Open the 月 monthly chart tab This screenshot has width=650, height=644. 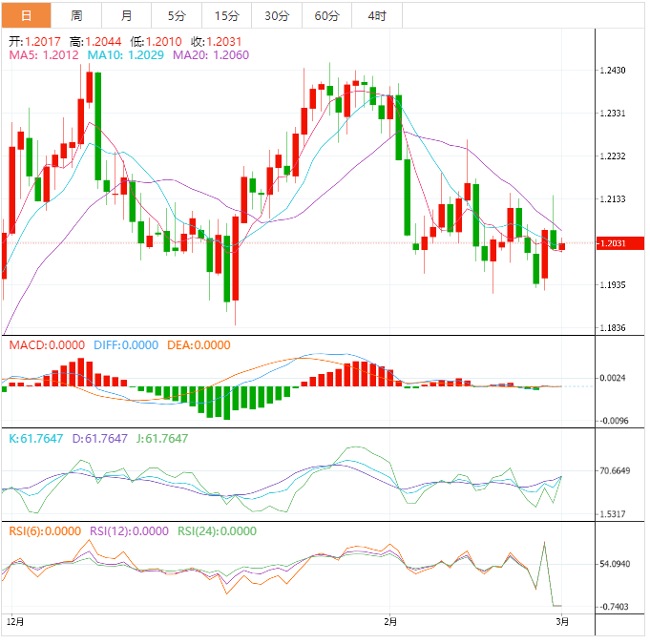tap(127, 15)
